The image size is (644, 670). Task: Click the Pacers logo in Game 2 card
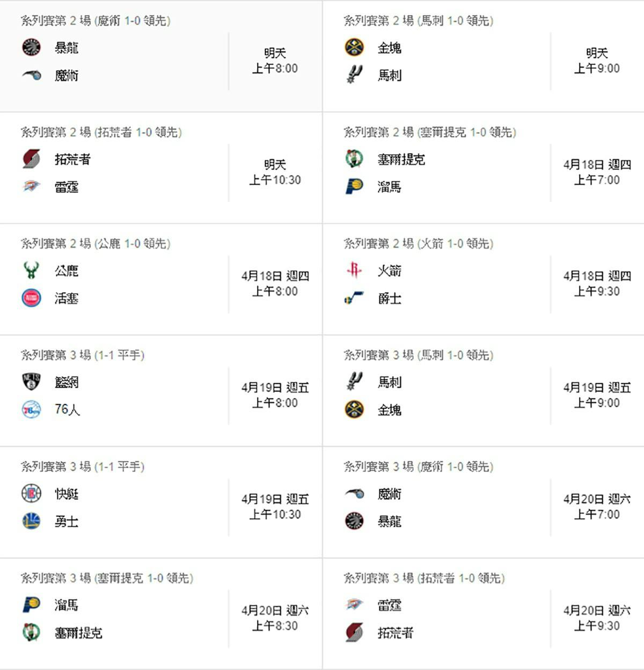point(354,186)
